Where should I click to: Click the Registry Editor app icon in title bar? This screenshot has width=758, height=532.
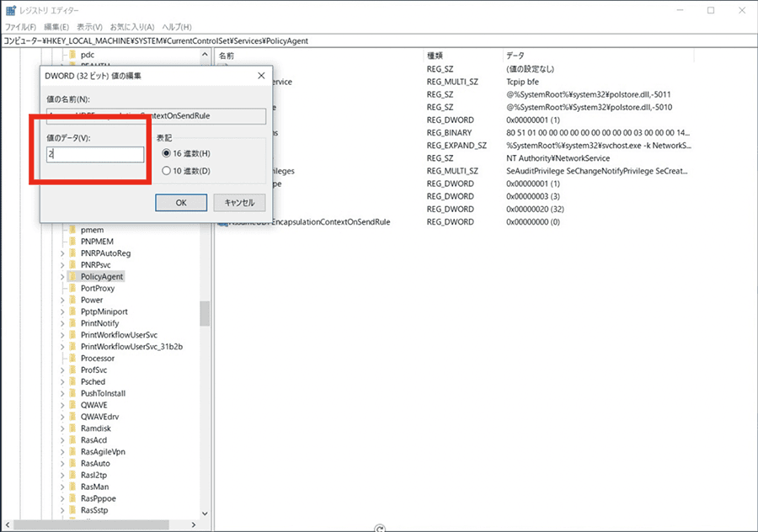tap(11, 10)
